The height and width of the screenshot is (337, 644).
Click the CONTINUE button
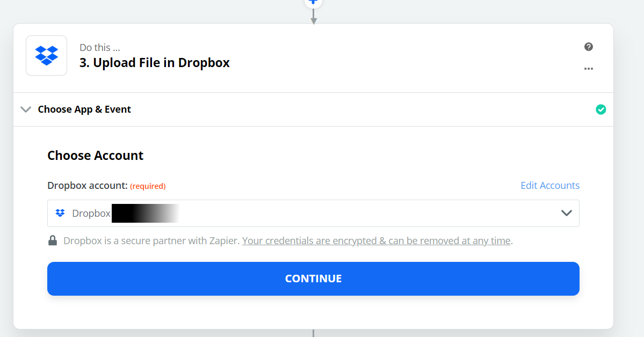pyautogui.click(x=313, y=279)
